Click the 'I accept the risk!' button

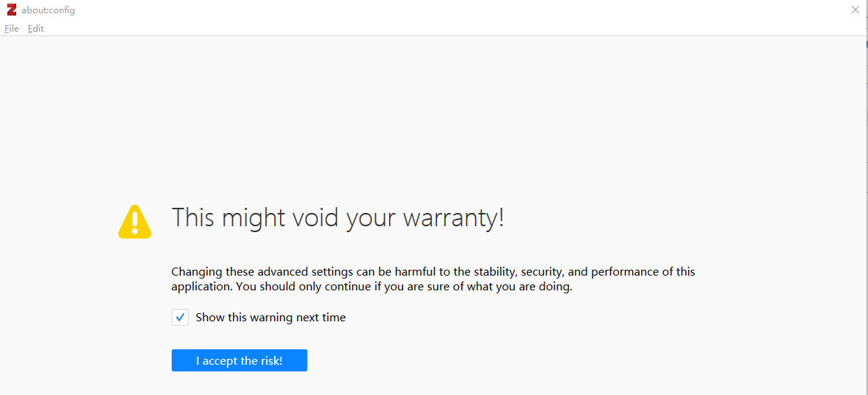point(239,360)
